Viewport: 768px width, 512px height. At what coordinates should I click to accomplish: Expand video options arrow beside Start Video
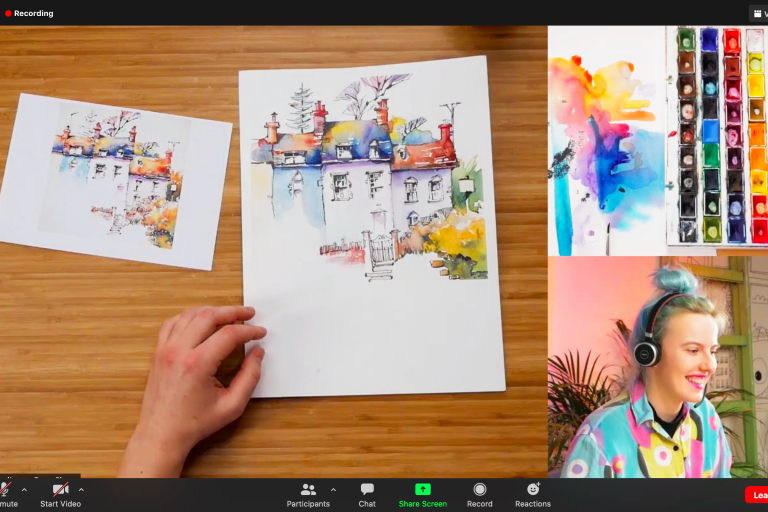(81, 489)
